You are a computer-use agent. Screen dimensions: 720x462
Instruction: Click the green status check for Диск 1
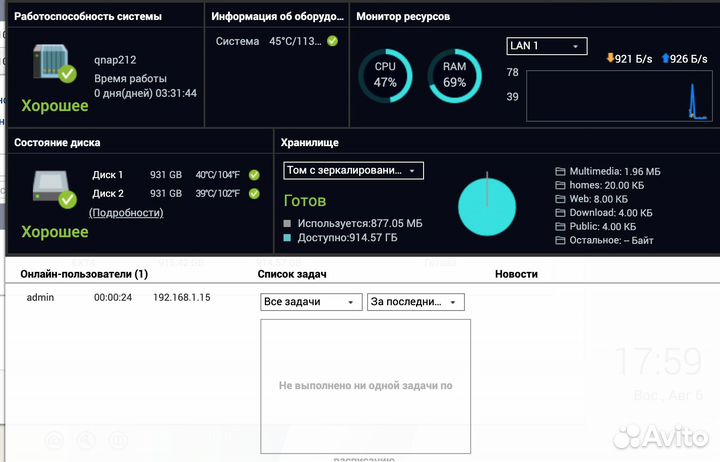(254, 175)
